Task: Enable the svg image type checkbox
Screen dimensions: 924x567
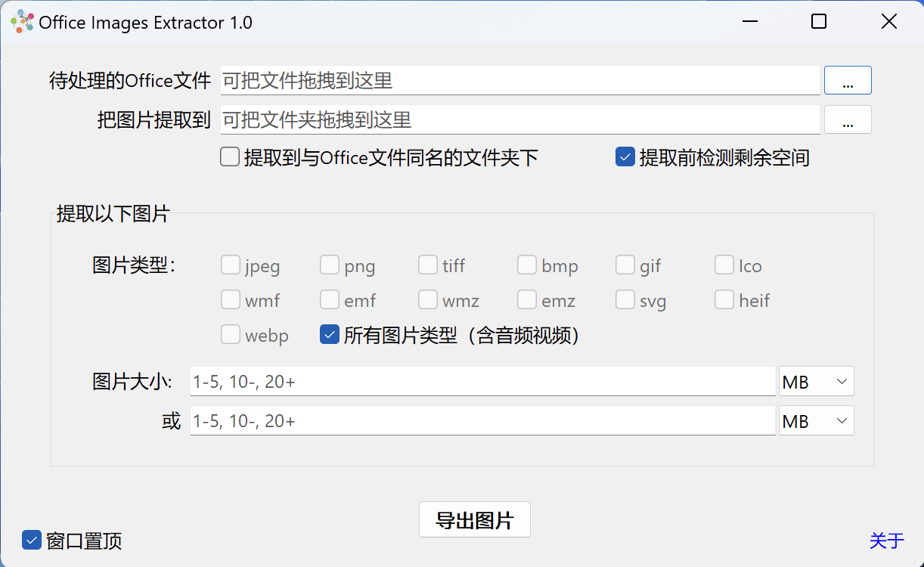Action: point(625,299)
